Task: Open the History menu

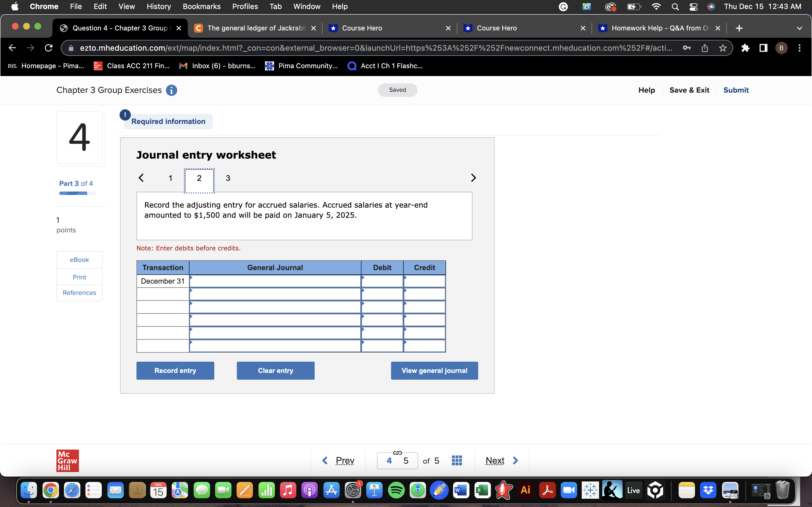Action: coord(159,6)
